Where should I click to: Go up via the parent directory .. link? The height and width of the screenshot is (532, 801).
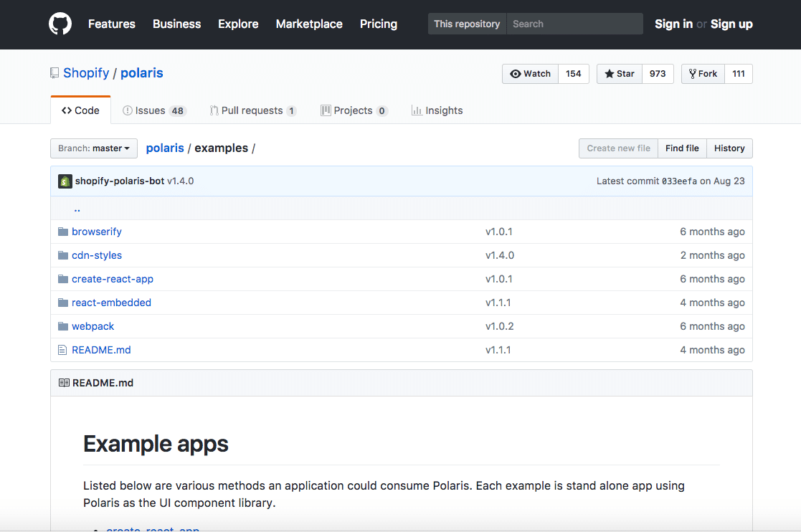pos(77,209)
